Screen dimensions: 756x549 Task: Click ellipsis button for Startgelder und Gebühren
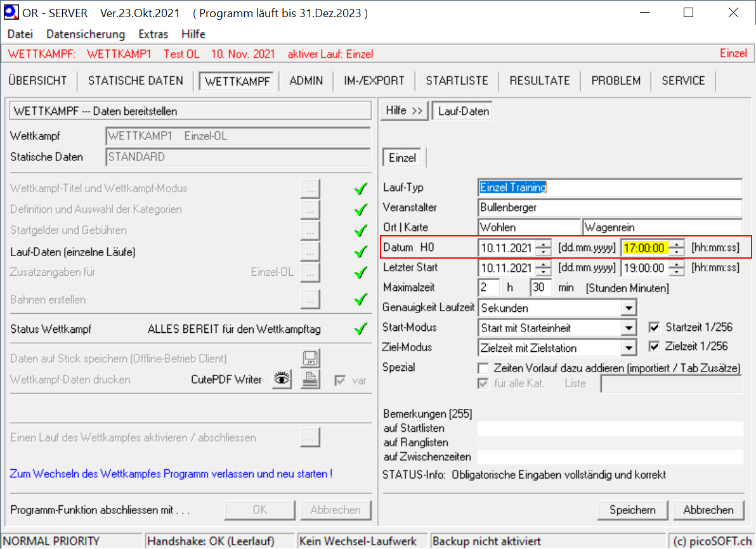coord(310,230)
